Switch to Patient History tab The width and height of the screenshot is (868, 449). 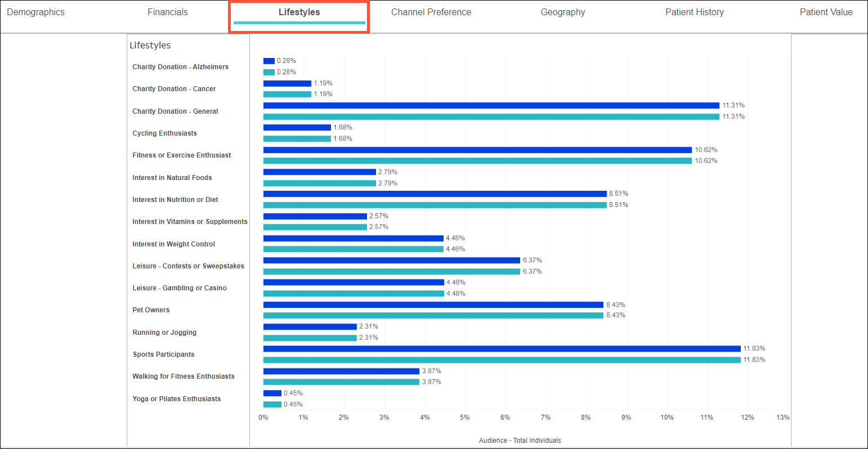695,12
